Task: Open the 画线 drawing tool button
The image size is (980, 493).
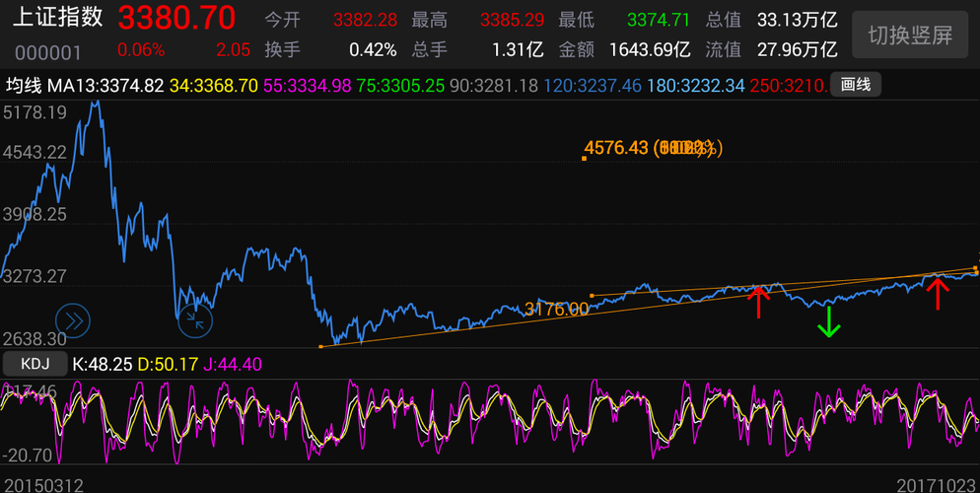Action: (856, 85)
